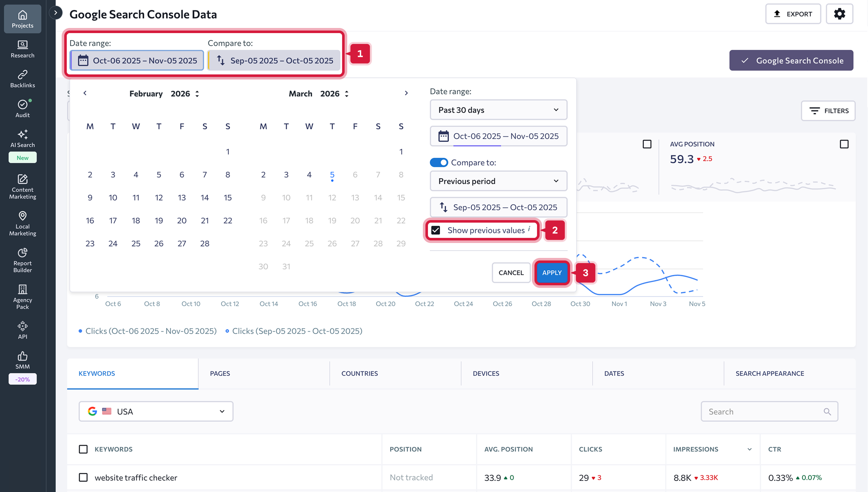868x492 pixels.
Task: Open the Past 30 days dropdown
Action: click(499, 109)
